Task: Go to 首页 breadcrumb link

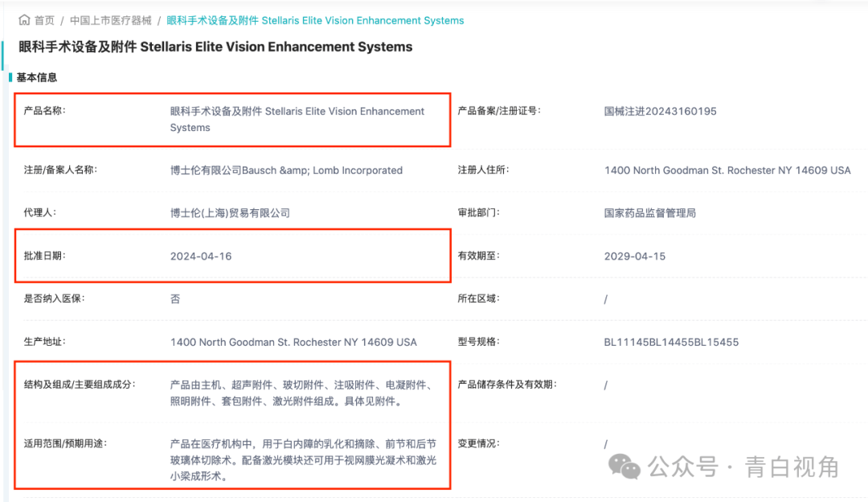Action: (44, 20)
